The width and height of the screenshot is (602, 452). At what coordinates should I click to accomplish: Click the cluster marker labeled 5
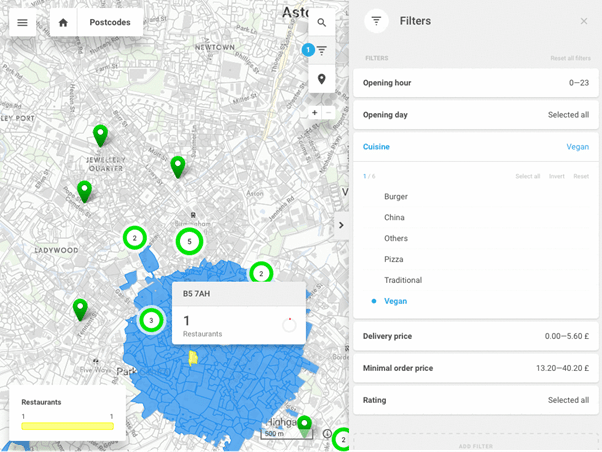coord(189,241)
